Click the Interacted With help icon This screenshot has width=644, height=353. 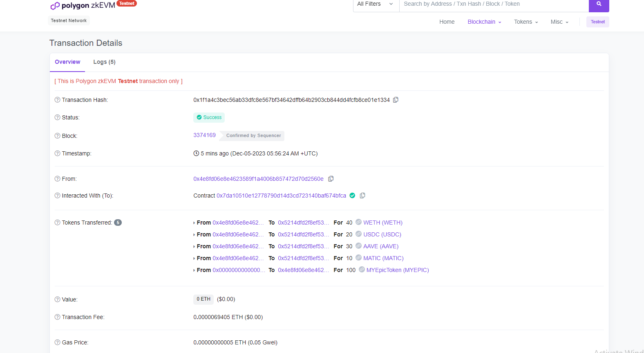pyautogui.click(x=57, y=196)
